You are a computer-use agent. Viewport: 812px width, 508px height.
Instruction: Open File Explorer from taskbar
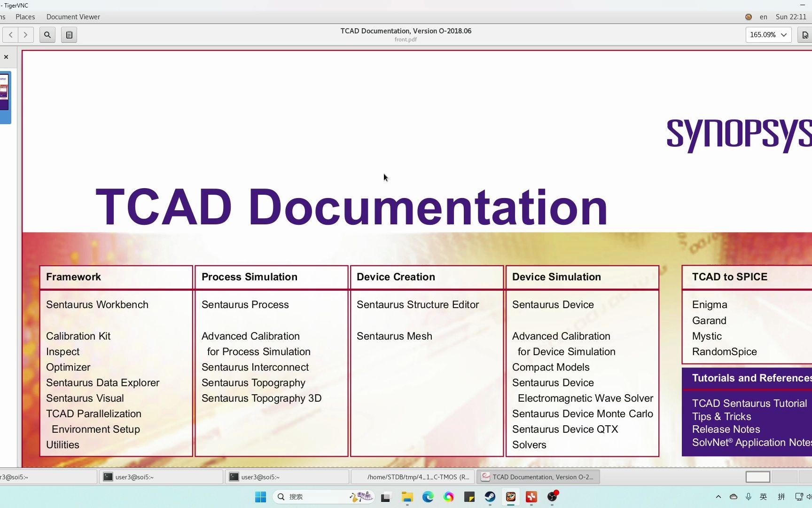[407, 497]
